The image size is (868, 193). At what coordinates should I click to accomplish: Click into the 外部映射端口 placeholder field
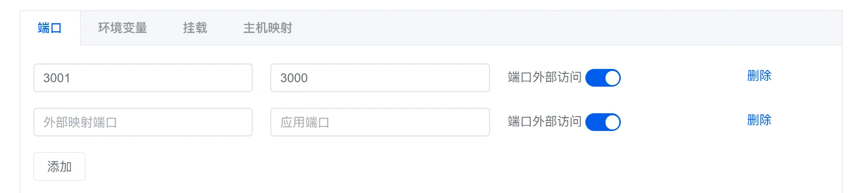tap(143, 122)
